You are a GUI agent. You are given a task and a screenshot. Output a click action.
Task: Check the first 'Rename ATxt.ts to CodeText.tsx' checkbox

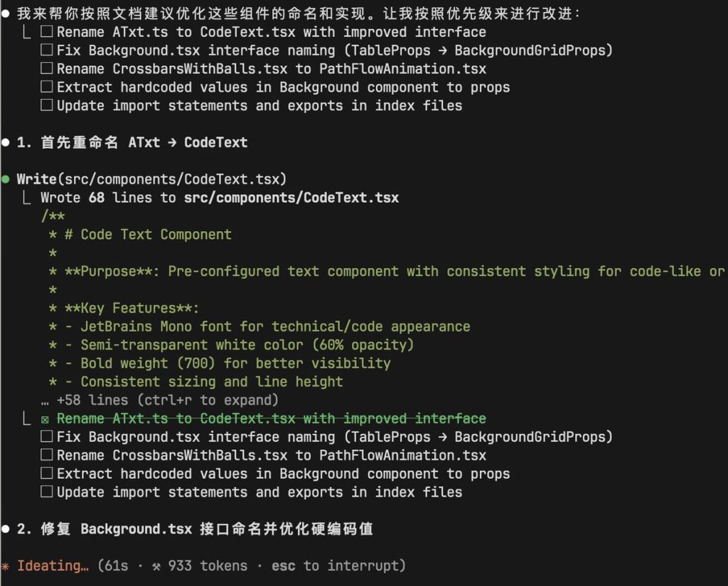tap(46, 31)
